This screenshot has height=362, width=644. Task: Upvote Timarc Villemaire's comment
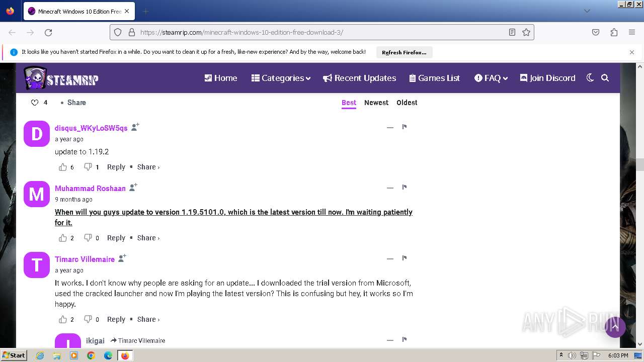(x=63, y=319)
